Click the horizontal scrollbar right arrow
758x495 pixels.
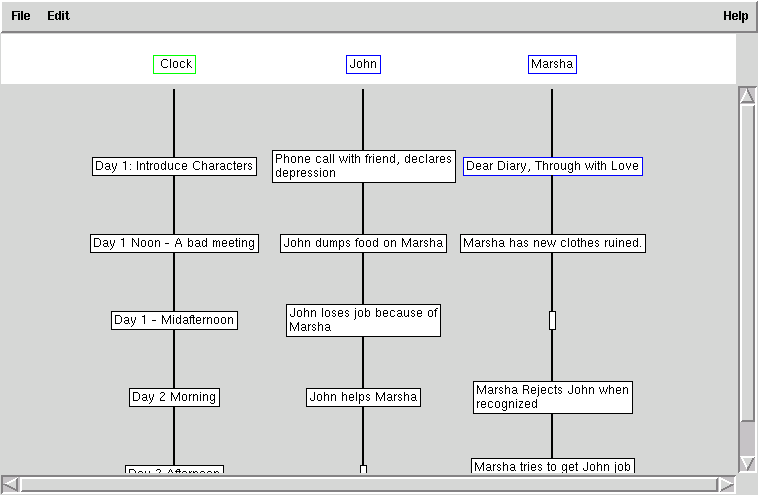click(x=726, y=484)
